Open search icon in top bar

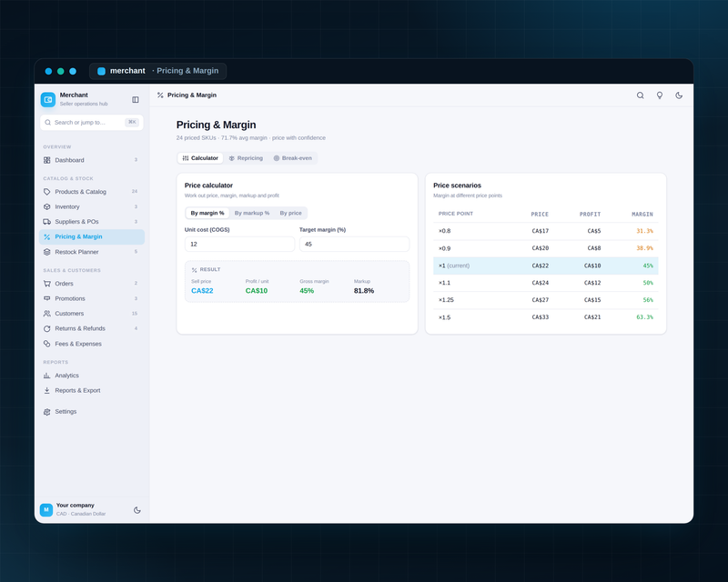pos(641,95)
